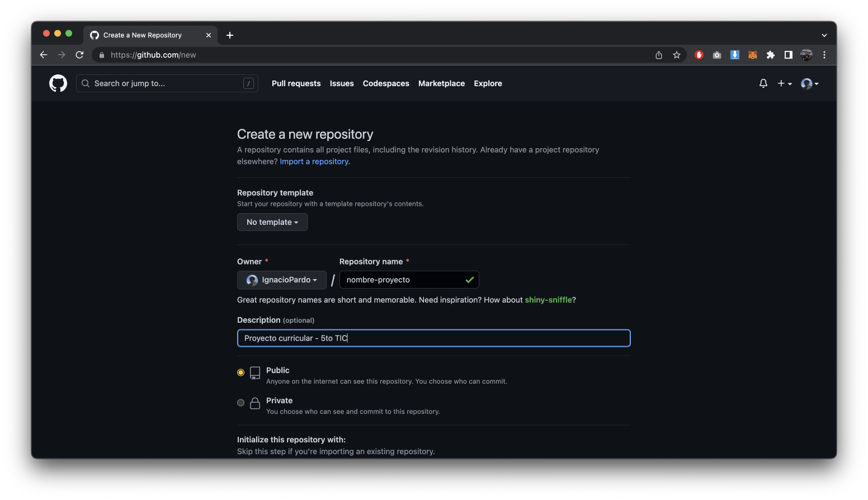Open the IgnacioPardo owner dropdown
Screen dimensions: 868x500
coord(282,280)
